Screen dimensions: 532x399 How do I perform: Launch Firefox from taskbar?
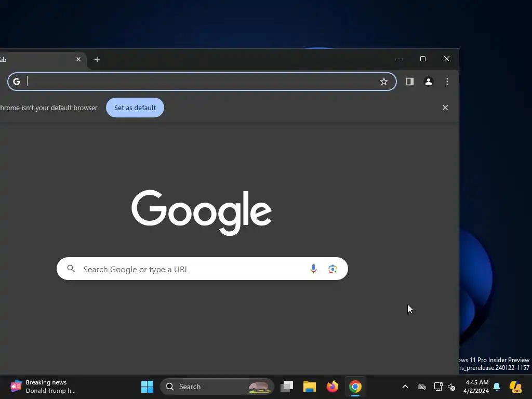pos(332,387)
